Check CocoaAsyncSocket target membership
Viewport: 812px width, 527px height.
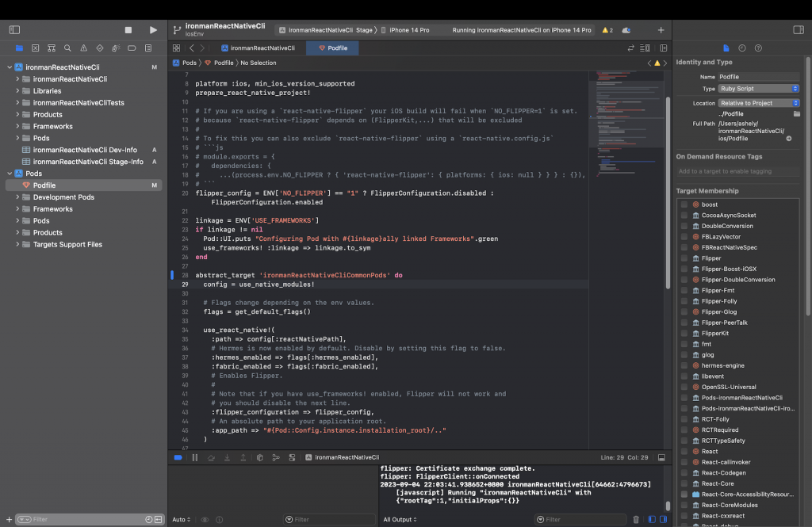click(x=684, y=216)
